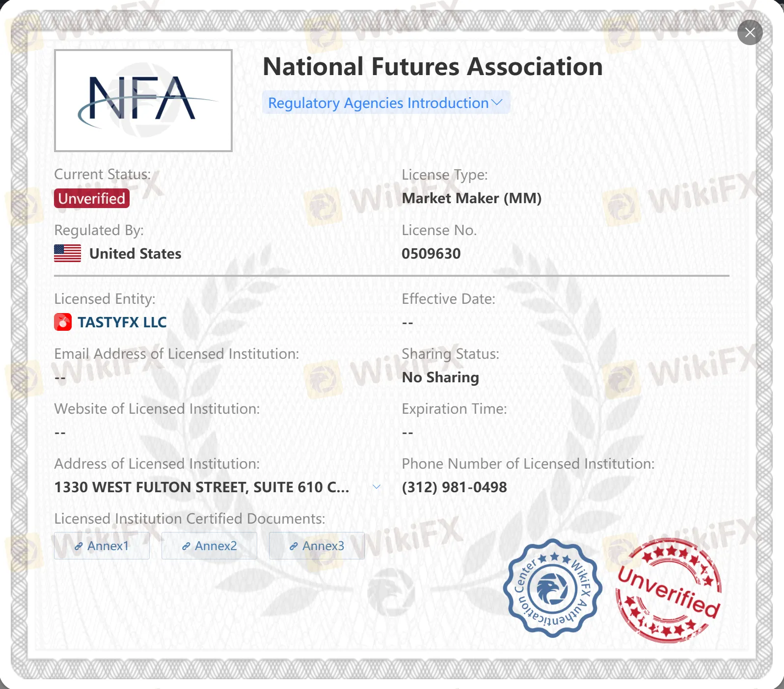The height and width of the screenshot is (689, 784).
Task: Click the Expiration Time label
Action: tap(454, 408)
